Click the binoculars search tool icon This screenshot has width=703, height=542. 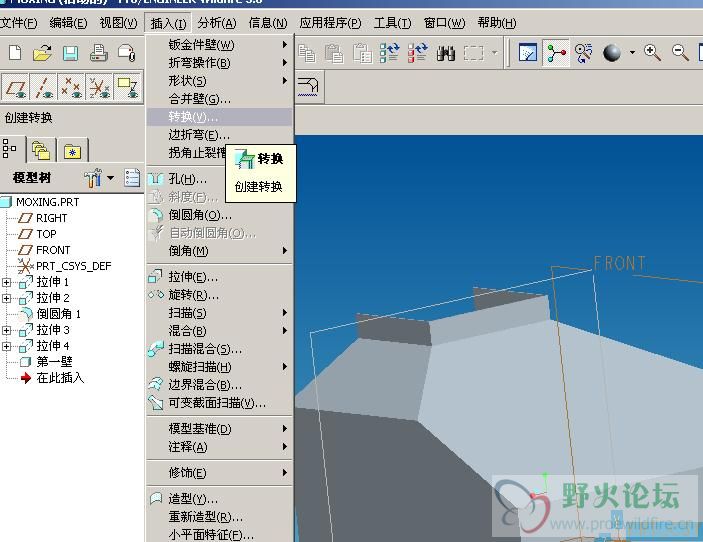coord(445,53)
